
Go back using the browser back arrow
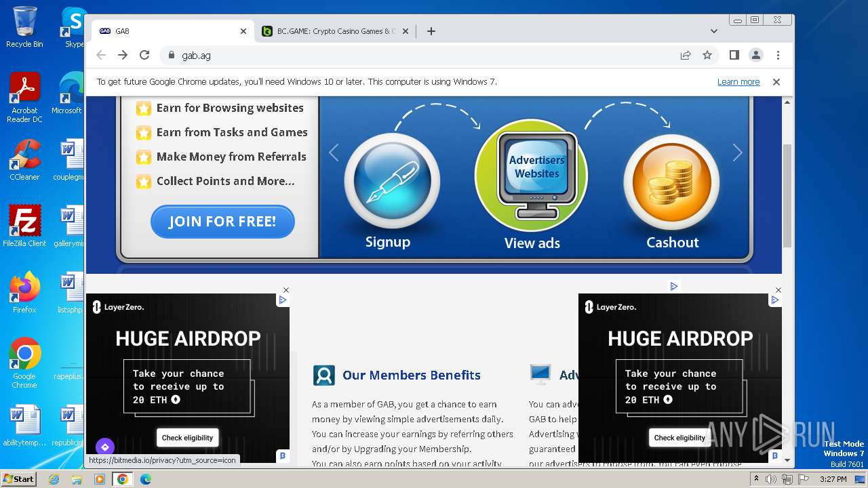point(101,55)
